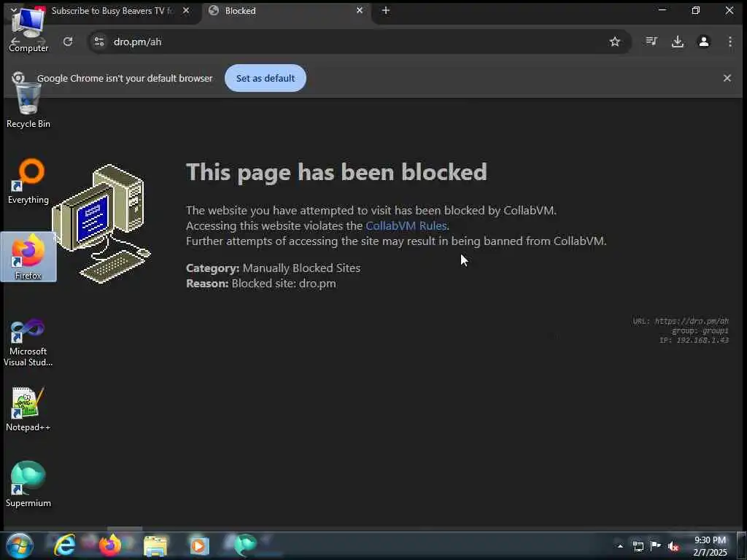Viewport: 747px width, 560px height.
Task: Minimize the Chrome window
Action: (662, 10)
